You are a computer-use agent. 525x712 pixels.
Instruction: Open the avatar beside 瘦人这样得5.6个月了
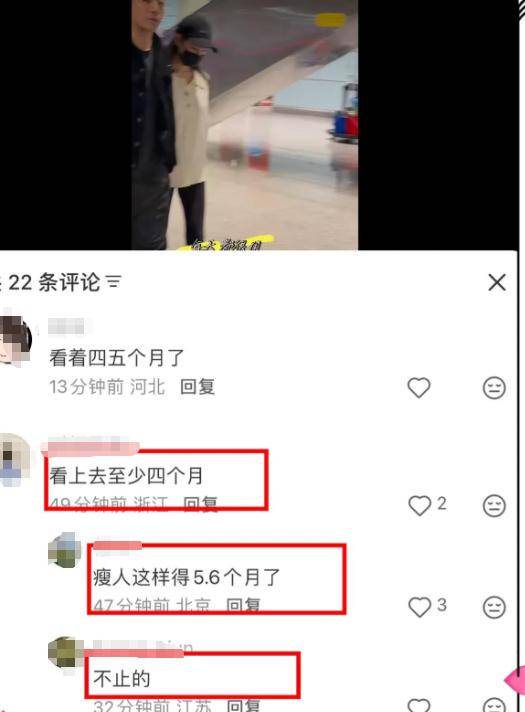click(64, 550)
